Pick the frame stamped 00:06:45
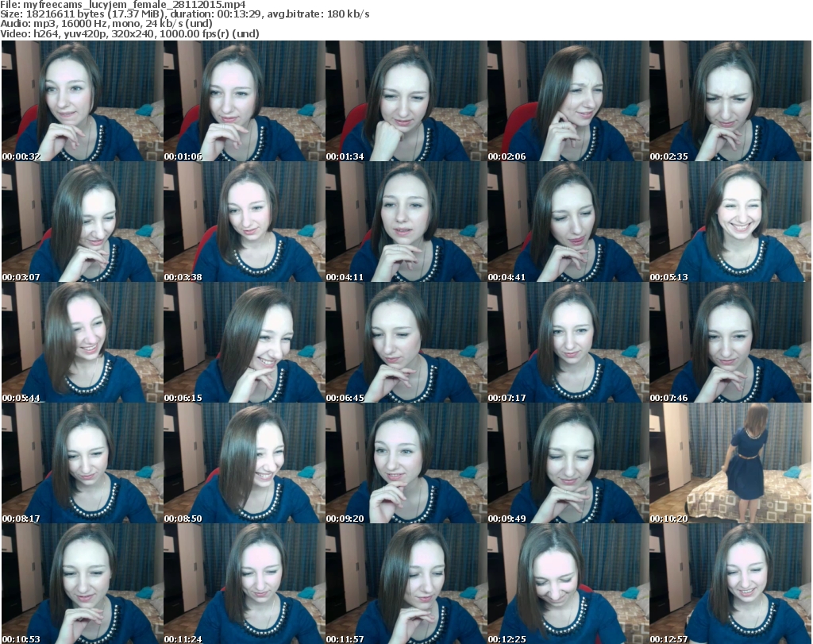This screenshot has width=813, height=644. point(406,342)
